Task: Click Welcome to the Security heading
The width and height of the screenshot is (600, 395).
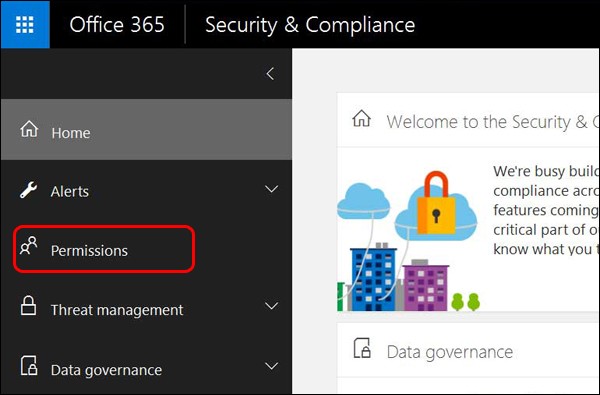Action: click(493, 122)
